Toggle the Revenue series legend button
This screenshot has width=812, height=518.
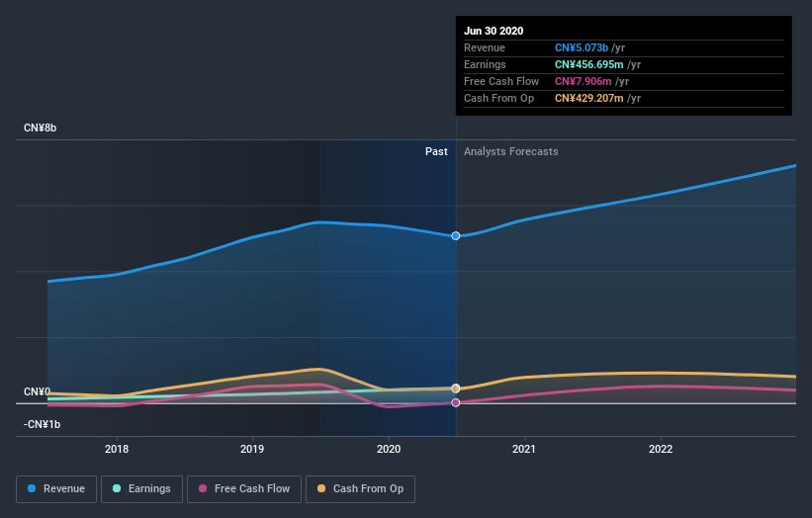(56, 489)
